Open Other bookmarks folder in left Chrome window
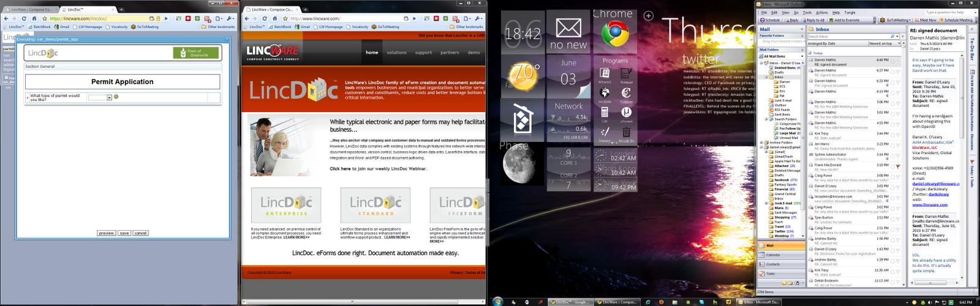Viewport: 980px width, 306px height. 218,27
